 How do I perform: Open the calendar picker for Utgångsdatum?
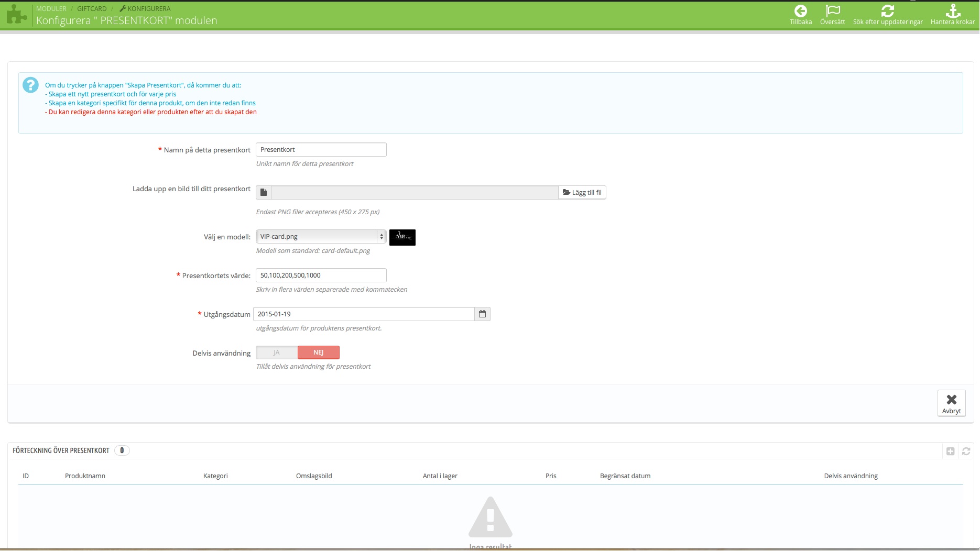(482, 314)
